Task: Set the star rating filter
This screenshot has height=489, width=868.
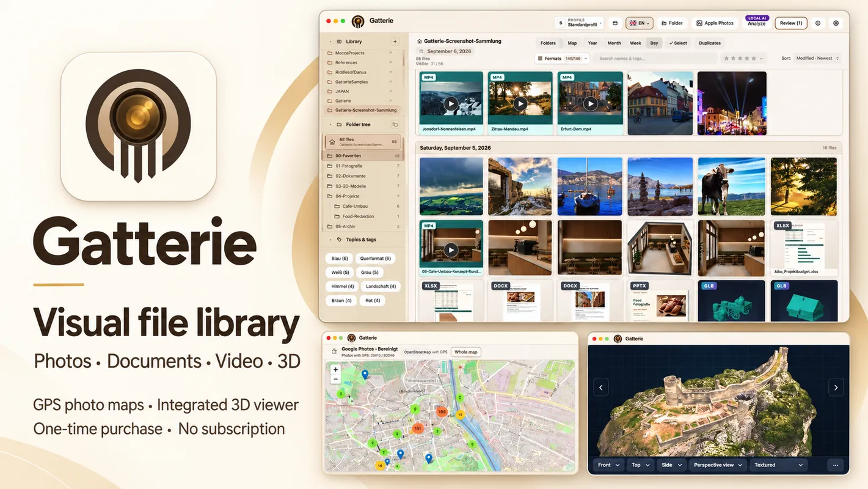Action: tap(743, 59)
